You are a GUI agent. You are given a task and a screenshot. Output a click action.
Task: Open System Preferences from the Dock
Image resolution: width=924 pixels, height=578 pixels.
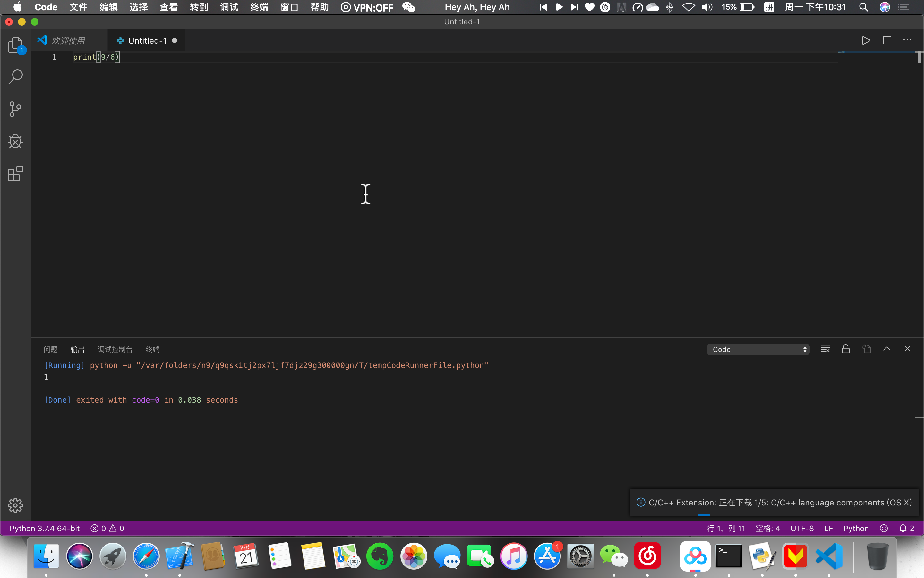point(580,556)
